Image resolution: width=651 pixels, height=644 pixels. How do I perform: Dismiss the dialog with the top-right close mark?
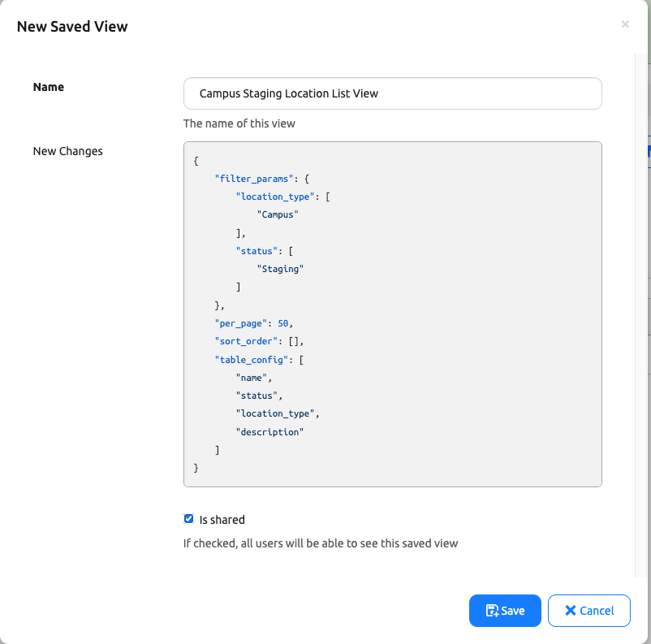click(x=625, y=24)
